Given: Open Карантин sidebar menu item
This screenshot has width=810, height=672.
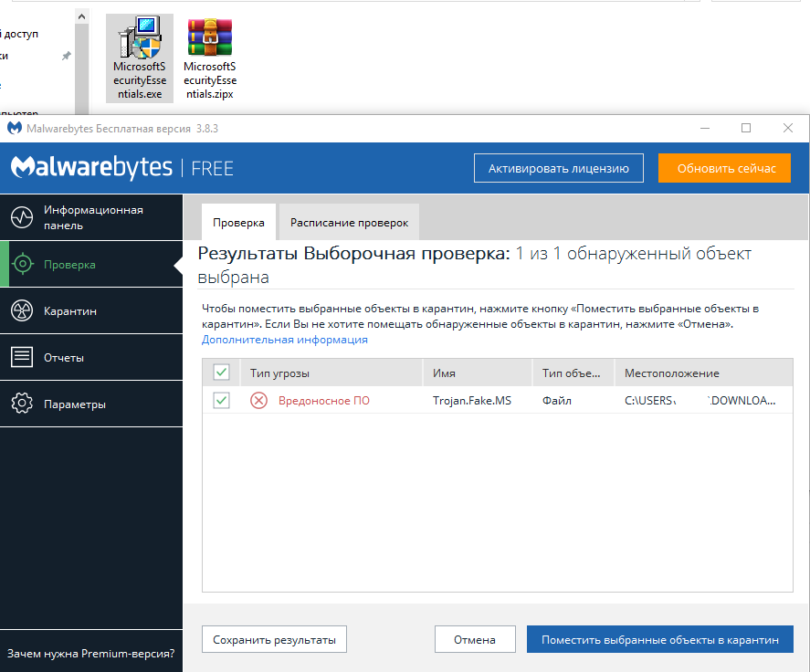Looking at the screenshot, I should [x=91, y=310].
